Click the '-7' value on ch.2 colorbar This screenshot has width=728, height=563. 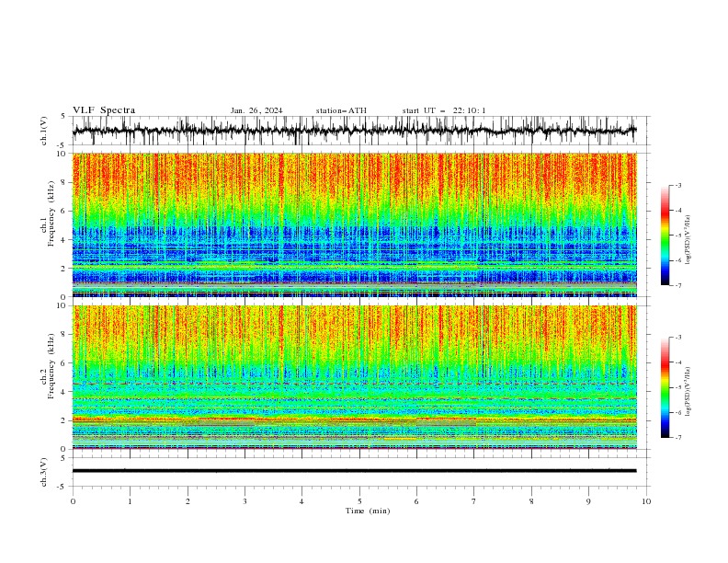click(677, 438)
